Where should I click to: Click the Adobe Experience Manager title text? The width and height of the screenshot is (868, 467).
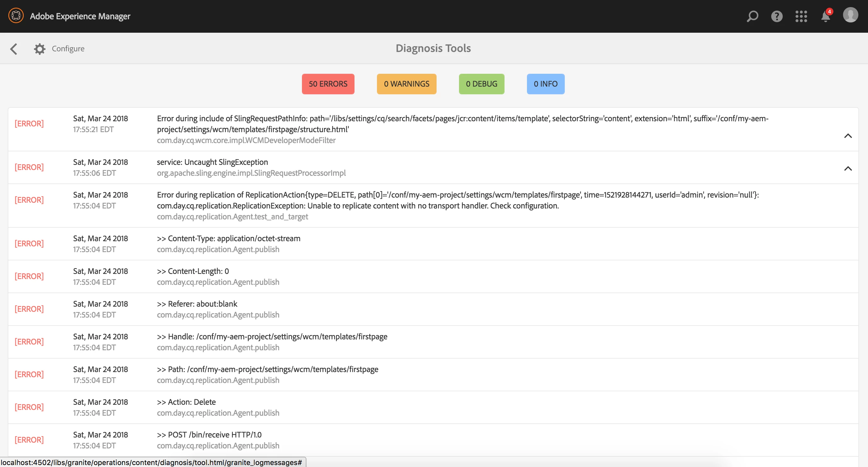coord(80,16)
